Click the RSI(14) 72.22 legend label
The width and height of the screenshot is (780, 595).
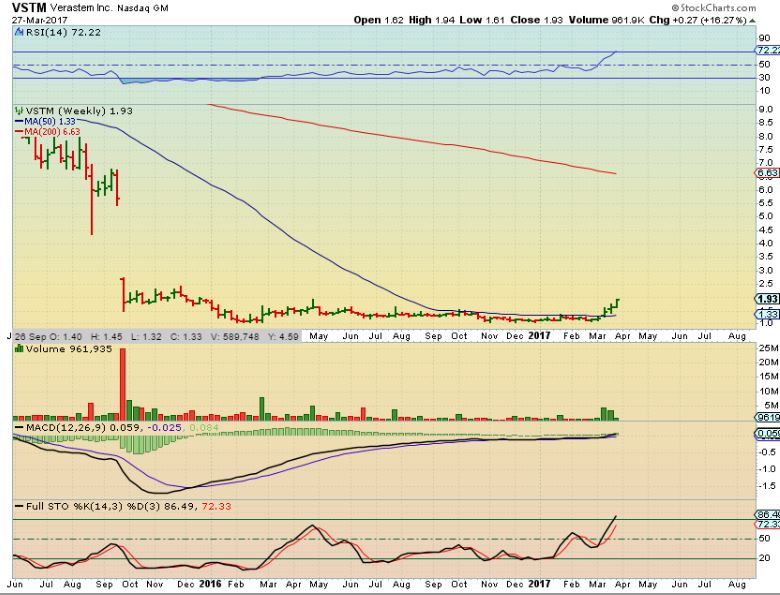point(63,32)
